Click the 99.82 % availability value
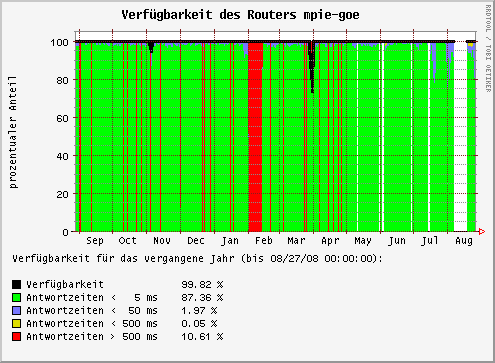This screenshot has width=495, height=363. pyautogui.click(x=202, y=285)
